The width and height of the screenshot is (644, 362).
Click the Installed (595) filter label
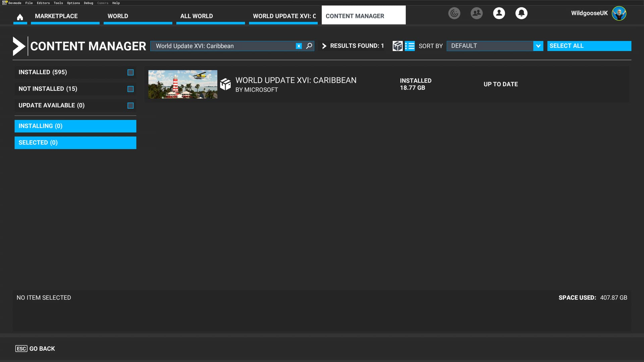tap(43, 72)
